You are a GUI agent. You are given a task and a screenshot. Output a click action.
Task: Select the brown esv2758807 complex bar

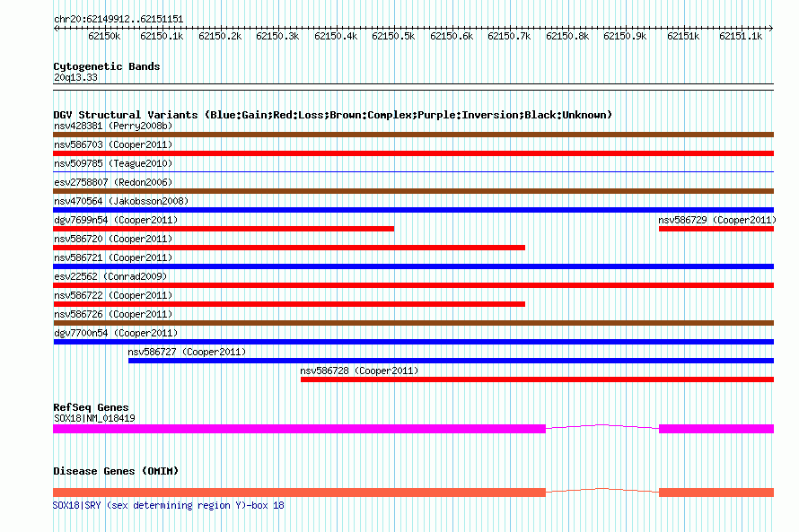pyautogui.click(x=413, y=191)
